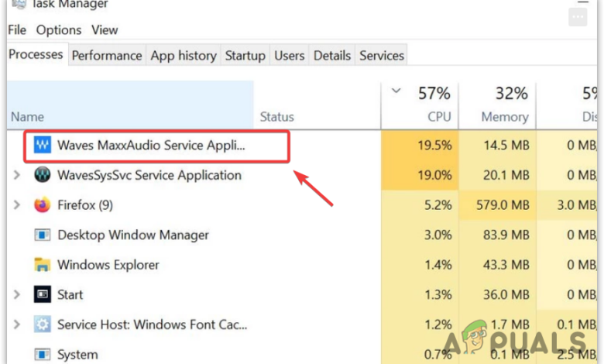
Task: Open the Services tab
Action: click(x=382, y=56)
